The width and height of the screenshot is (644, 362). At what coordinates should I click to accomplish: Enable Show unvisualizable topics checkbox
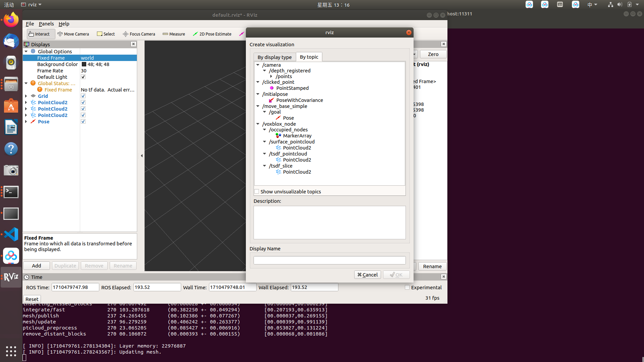pos(257,192)
